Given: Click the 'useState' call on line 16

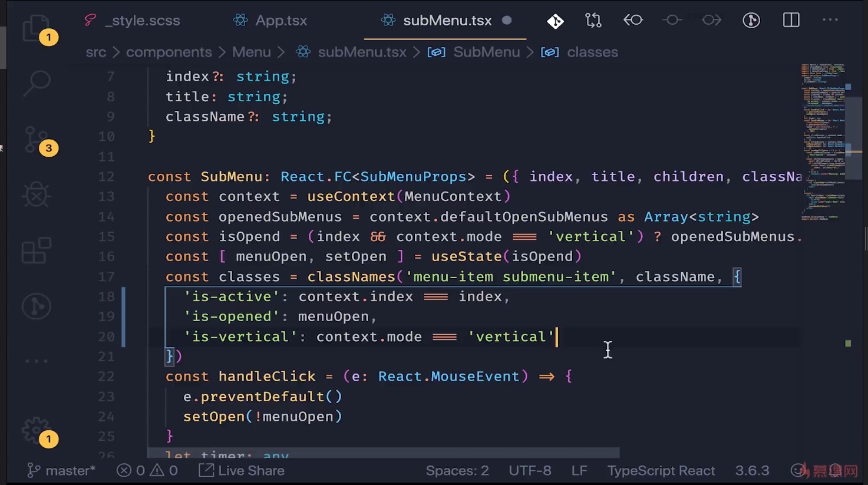Looking at the screenshot, I should tap(467, 257).
